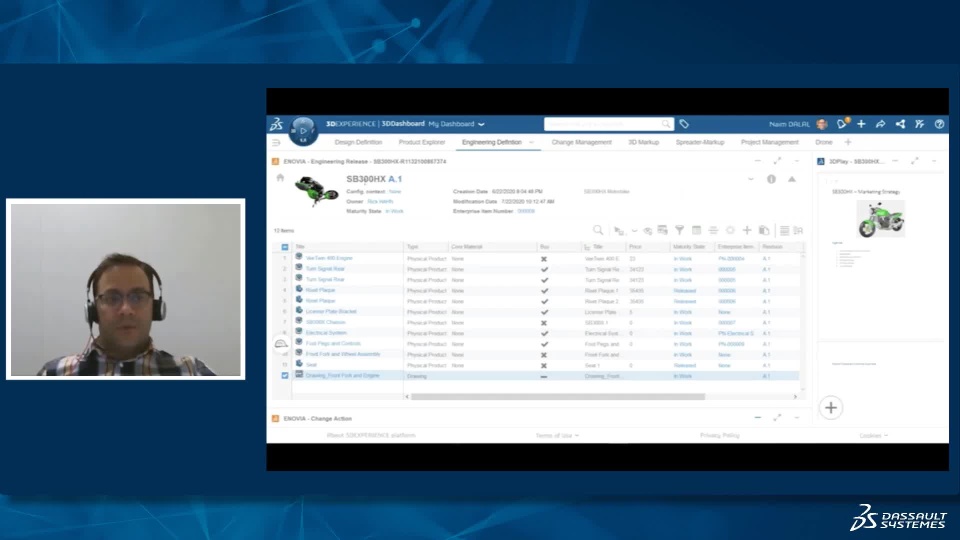The width and height of the screenshot is (960, 540).
Task: Click the SB300HX motorcycle thumbnail in the header
Action: point(316,190)
